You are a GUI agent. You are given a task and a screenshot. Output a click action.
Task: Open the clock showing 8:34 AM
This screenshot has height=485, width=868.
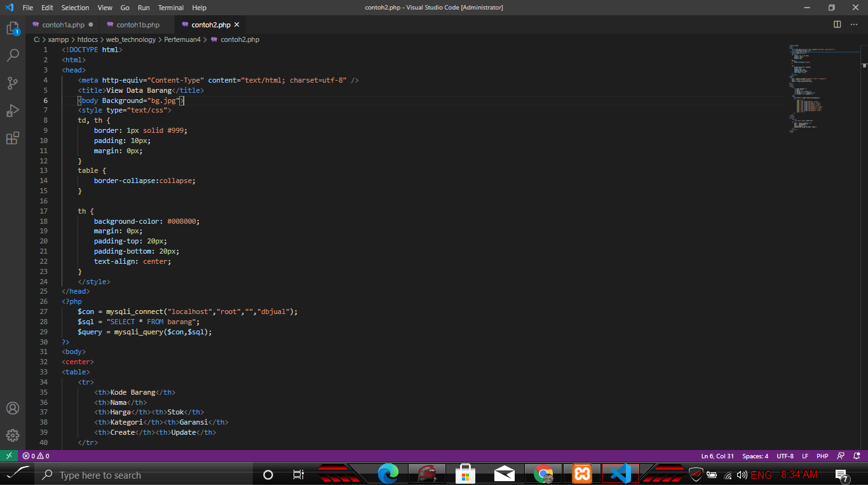(799, 475)
